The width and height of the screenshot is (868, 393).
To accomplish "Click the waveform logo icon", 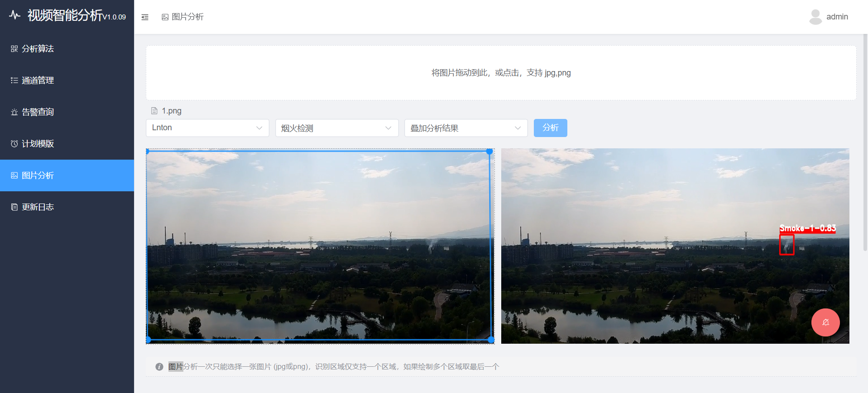I will click(15, 15).
